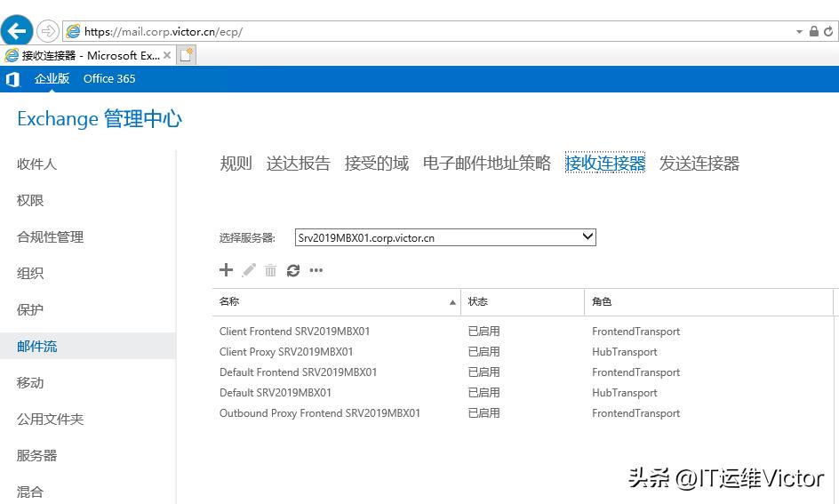This screenshot has height=504, width=839.
Task: Refresh the page using address bar reload icon
Action: [828, 31]
